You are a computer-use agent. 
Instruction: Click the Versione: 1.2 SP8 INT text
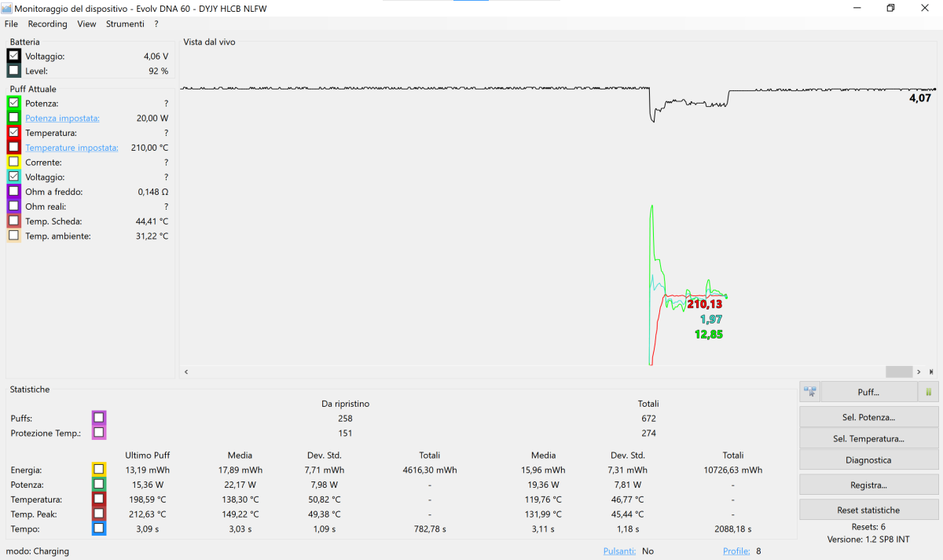tap(868, 540)
